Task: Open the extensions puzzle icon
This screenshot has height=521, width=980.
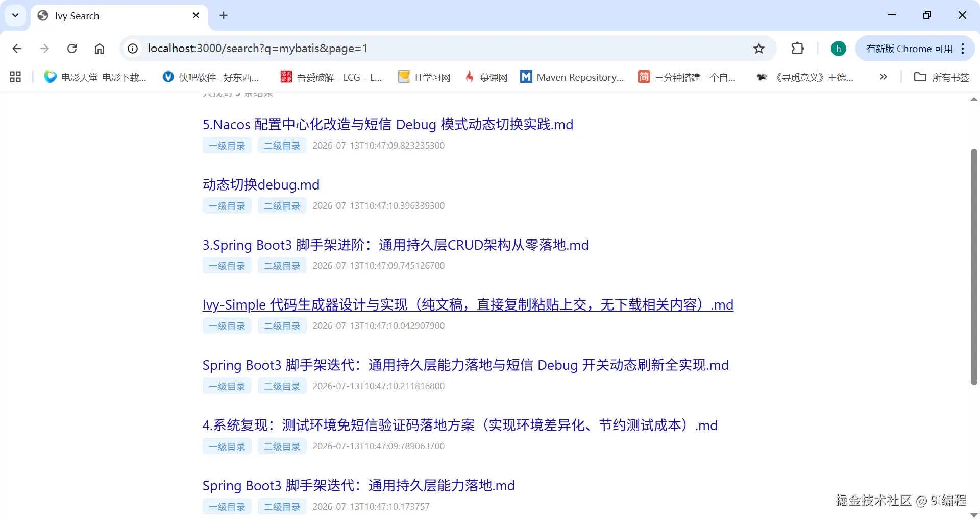Action: coord(798,49)
